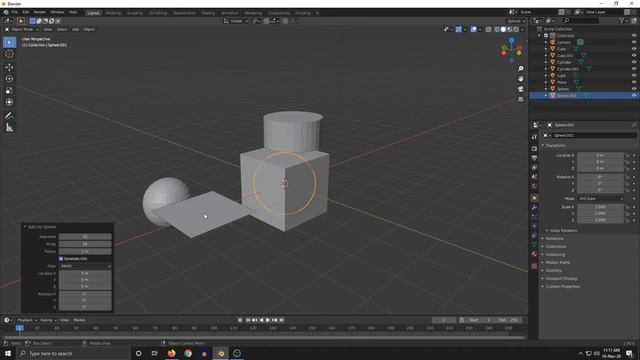
Task: Click the navigation gizmo blue Z axis
Action: 511,40
